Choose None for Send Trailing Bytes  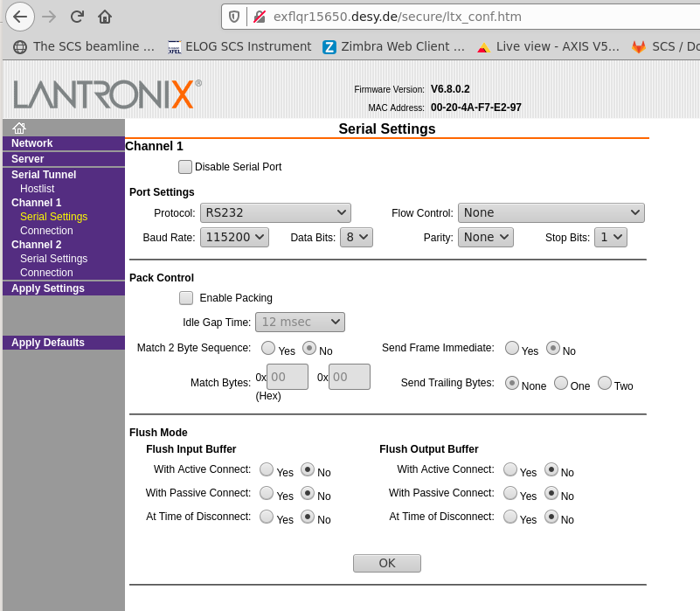click(511, 383)
